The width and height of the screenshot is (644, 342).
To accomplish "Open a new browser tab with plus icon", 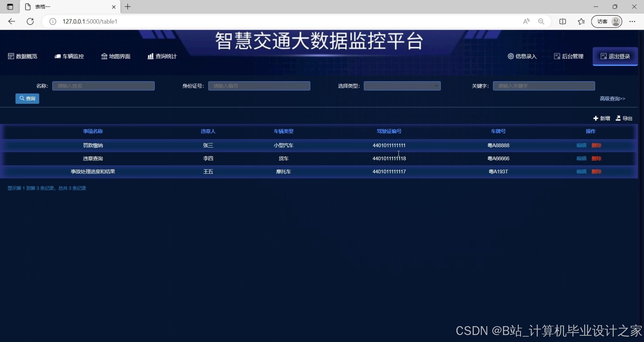I will 127,7.
